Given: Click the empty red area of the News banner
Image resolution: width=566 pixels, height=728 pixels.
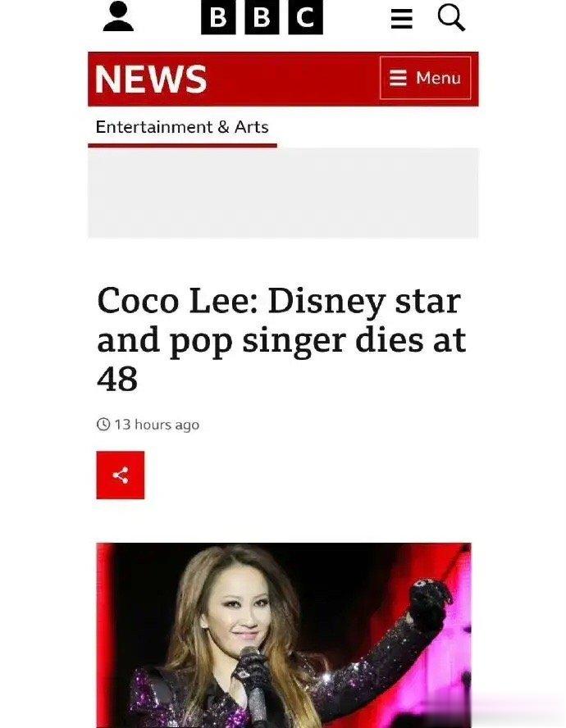Looking at the screenshot, I should tap(293, 79).
